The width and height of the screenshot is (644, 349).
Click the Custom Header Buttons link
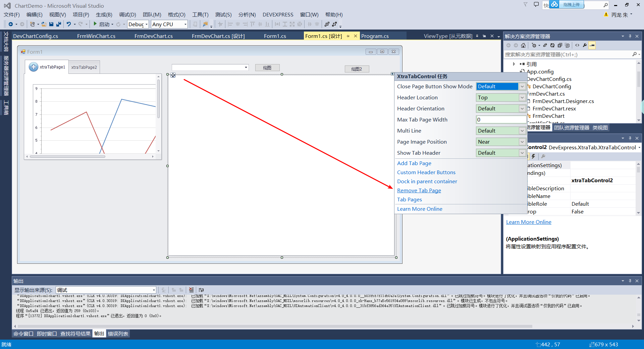(x=426, y=172)
